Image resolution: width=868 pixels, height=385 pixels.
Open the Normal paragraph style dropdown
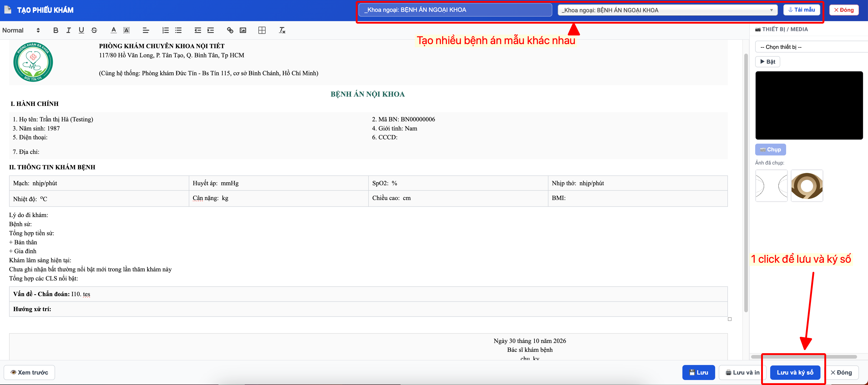tap(21, 30)
